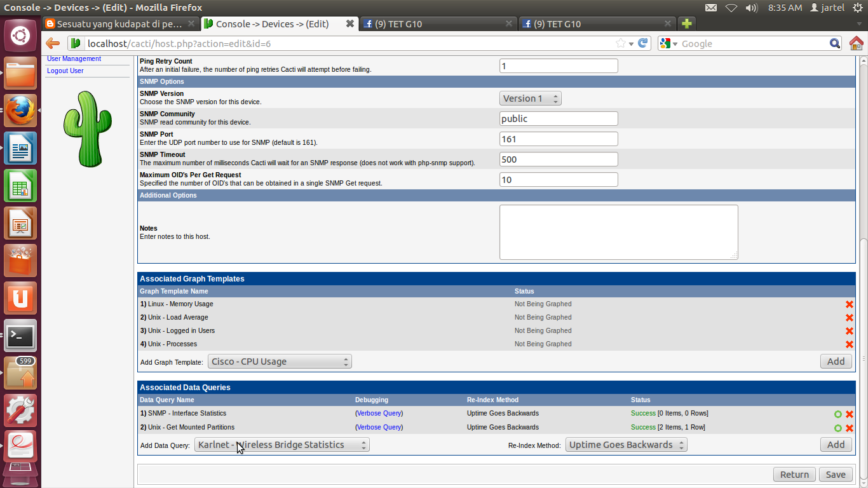This screenshot has height=488, width=868.
Task: Open the Ubuntu Dash home launcher
Action: (x=20, y=35)
